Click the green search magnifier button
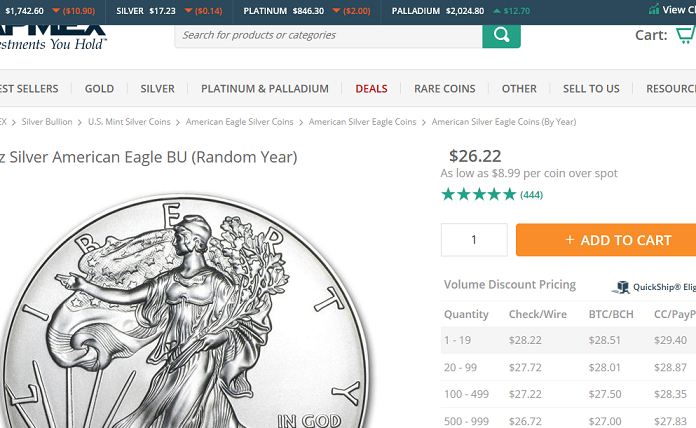 tap(501, 36)
